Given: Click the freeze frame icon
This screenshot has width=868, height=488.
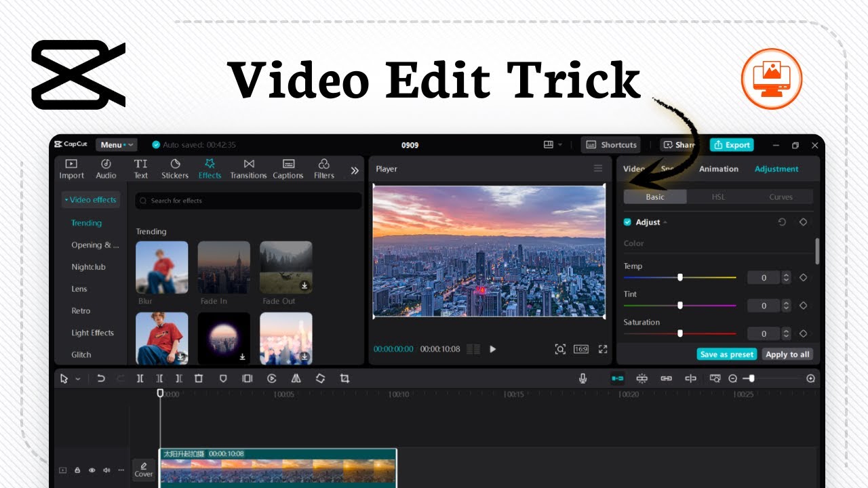Looking at the screenshot, I should [x=248, y=378].
